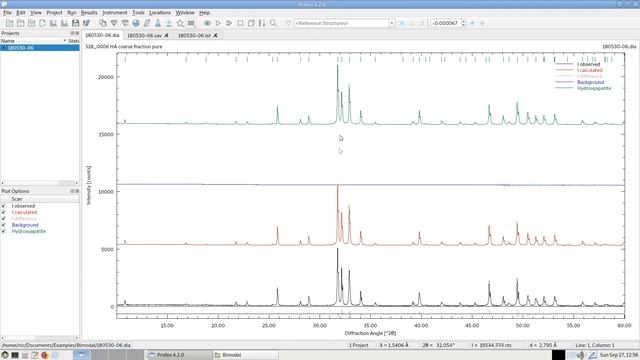
Task: Click the text editor icon in taskbar
Action: coord(35,355)
